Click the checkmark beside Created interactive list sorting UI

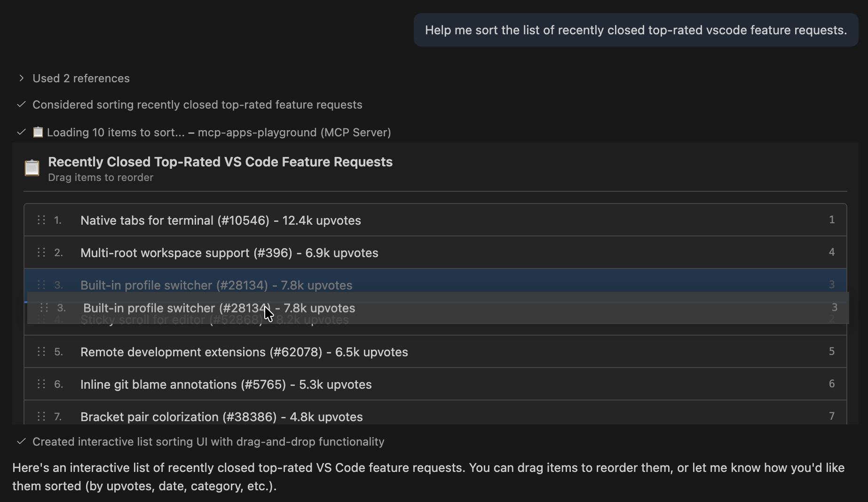[21, 441]
